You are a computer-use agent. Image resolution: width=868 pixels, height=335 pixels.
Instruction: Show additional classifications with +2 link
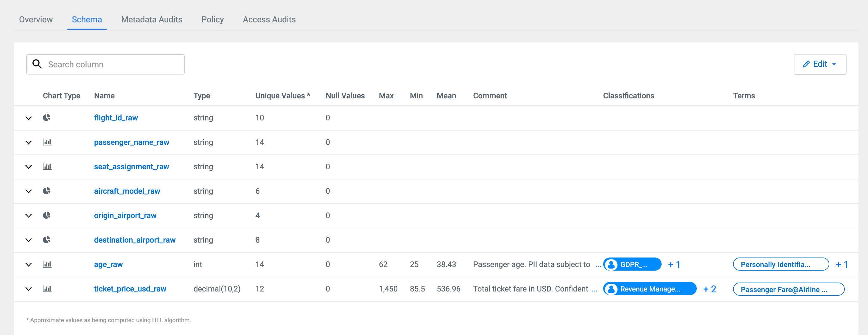tap(709, 289)
